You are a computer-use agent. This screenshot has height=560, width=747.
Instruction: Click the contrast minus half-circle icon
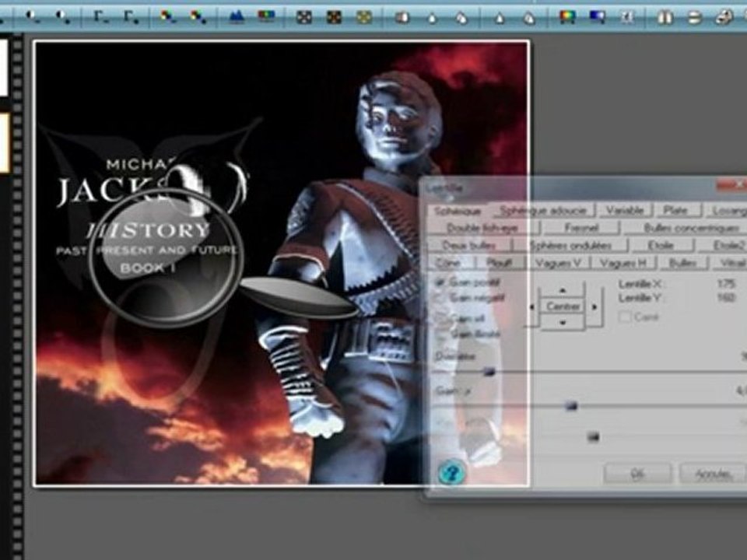[x=33, y=18]
